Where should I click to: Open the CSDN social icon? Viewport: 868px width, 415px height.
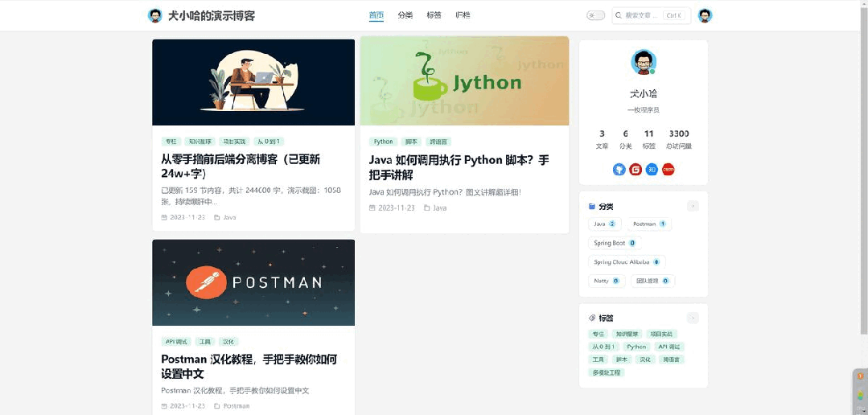[668, 170]
